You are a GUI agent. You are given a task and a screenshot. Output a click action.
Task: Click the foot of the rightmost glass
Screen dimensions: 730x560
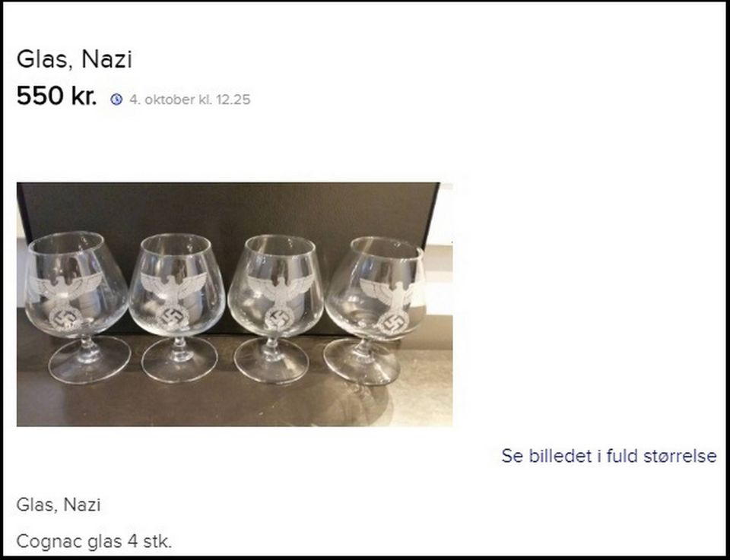coord(362,363)
